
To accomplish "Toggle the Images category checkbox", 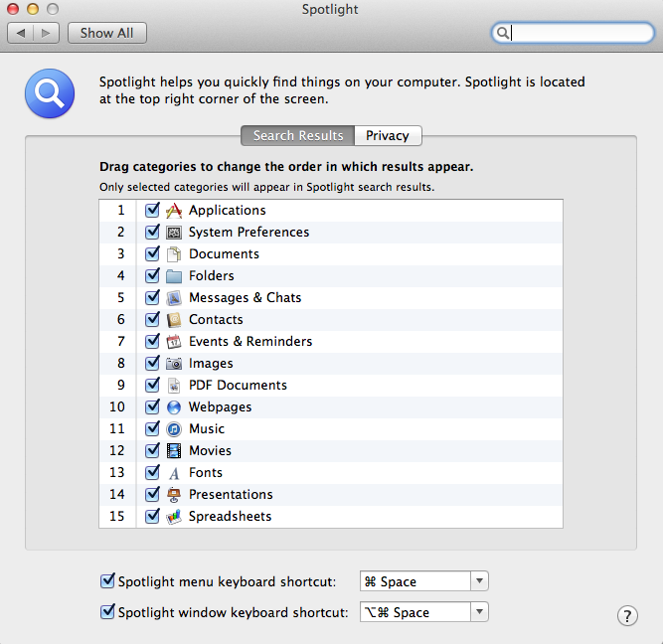I will pos(152,363).
